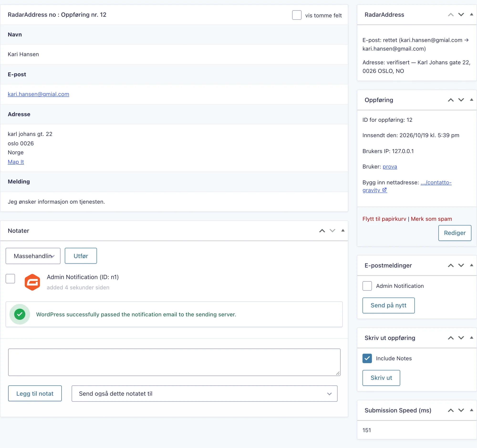Click the Skriv ut button
This screenshot has height=448, width=477.
click(x=381, y=377)
